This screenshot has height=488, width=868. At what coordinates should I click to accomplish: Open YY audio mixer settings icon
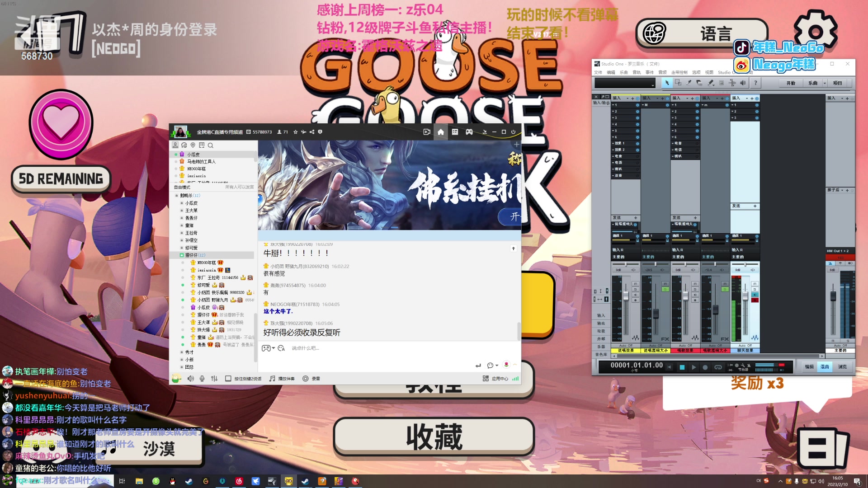click(214, 379)
